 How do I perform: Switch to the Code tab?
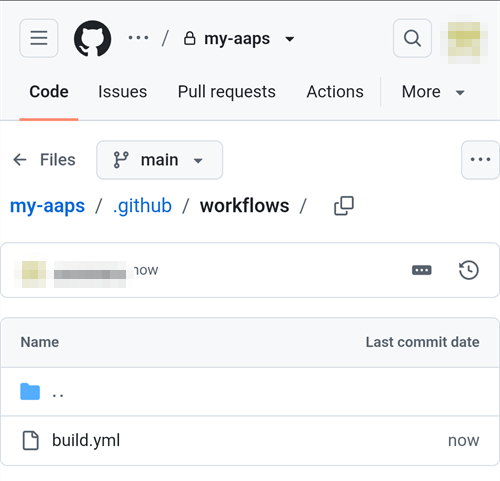click(49, 92)
